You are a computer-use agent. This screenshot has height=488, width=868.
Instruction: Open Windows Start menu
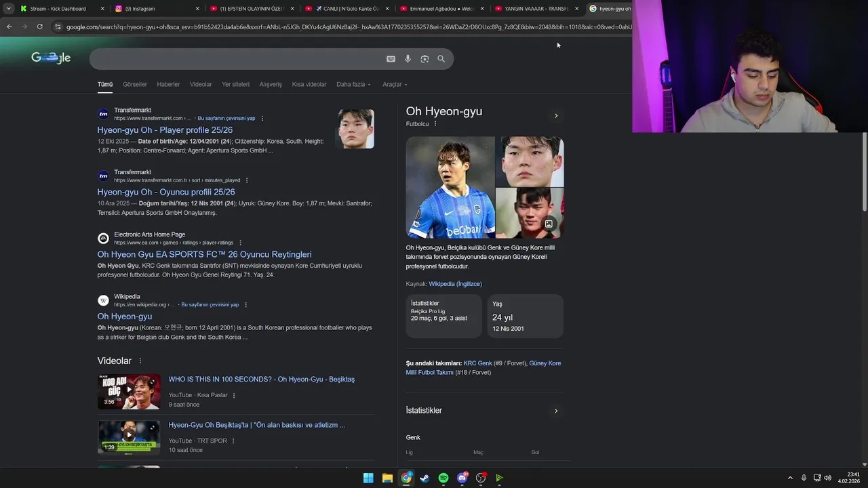coord(368,478)
